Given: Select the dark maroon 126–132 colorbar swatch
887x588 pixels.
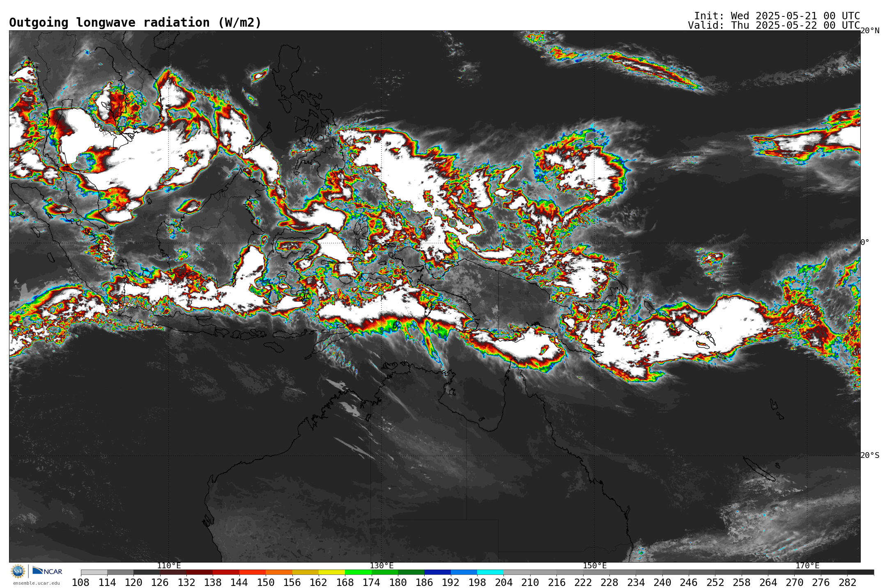Looking at the screenshot, I should coord(173,572).
